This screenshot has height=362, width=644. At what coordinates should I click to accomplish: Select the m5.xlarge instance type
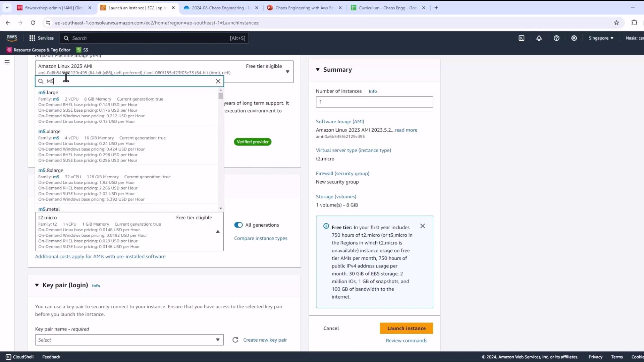tap(127, 145)
